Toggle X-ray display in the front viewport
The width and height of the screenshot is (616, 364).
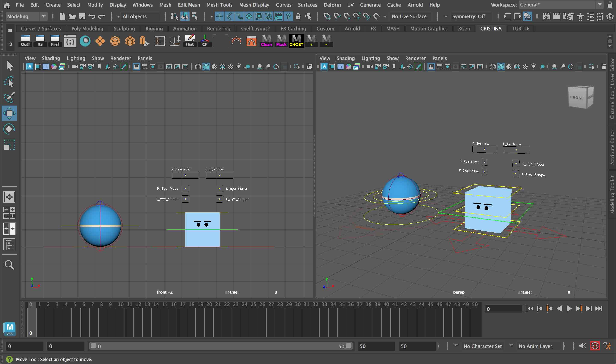click(230, 66)
